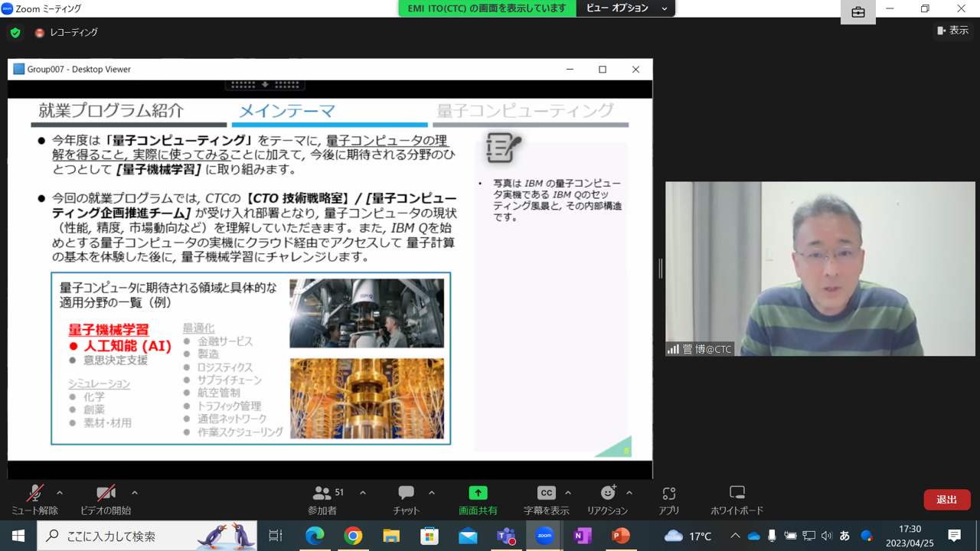Open Task View in taskbar
This screenshot has height=551, width=980.
click(276, 536)
